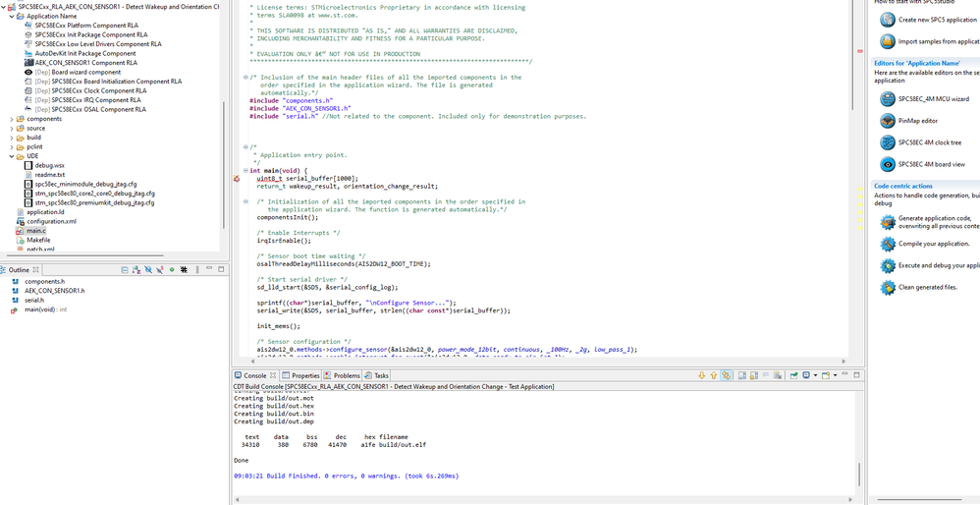Image resolution: width=980 pixels, height=505 pixels.
Task: Collapse all in the Outline view
Action: [x=125, y=270]
